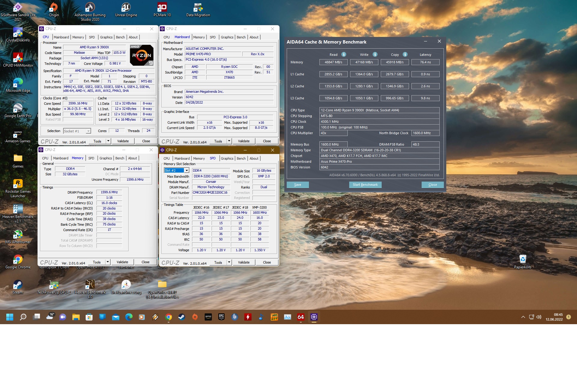Click Start Benchmark in AIDA64
This screenshot has width=577, height=392.
[x=365, y=185]
